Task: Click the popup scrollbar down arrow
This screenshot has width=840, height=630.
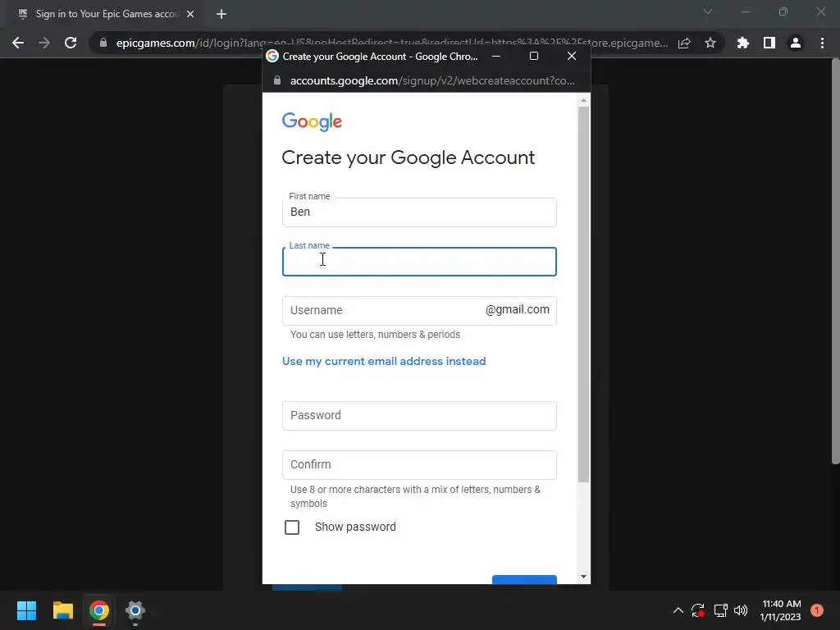Action: tap(583, 577)
